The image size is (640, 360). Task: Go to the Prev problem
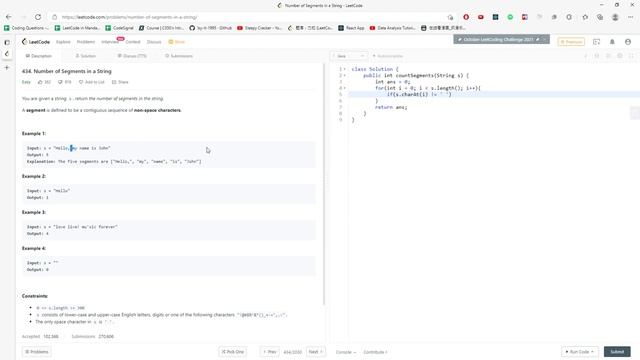coord(269,352)
